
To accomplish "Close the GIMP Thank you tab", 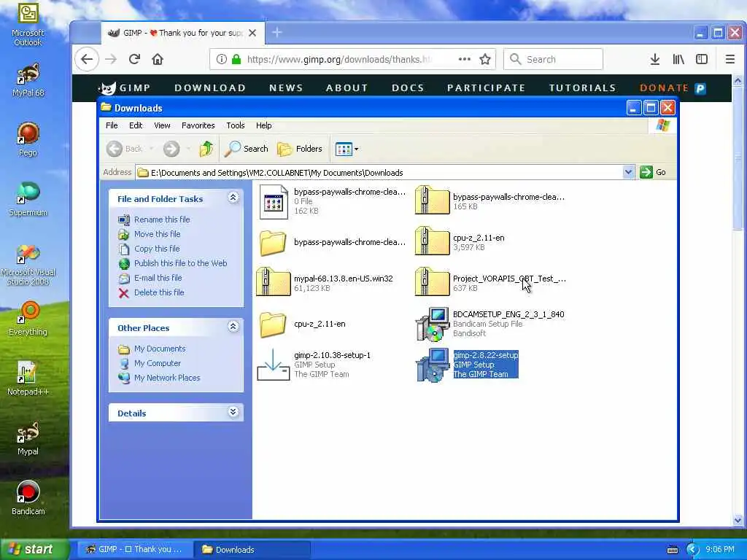I will click(x=252, y=33).
